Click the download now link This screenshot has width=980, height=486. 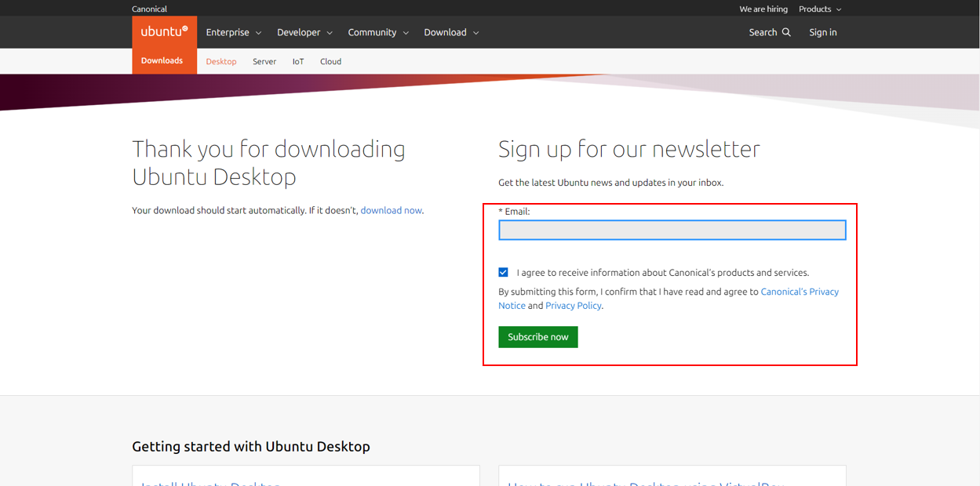pos(391,210)
